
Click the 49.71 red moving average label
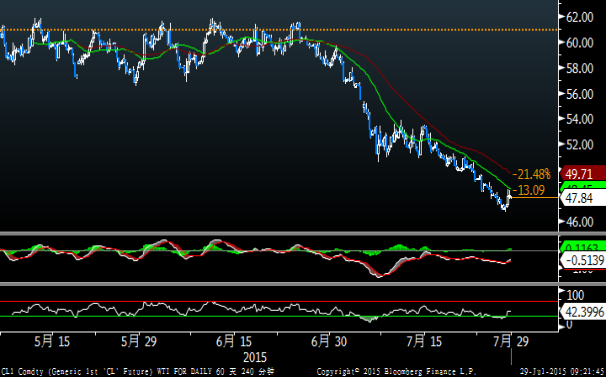583,174
